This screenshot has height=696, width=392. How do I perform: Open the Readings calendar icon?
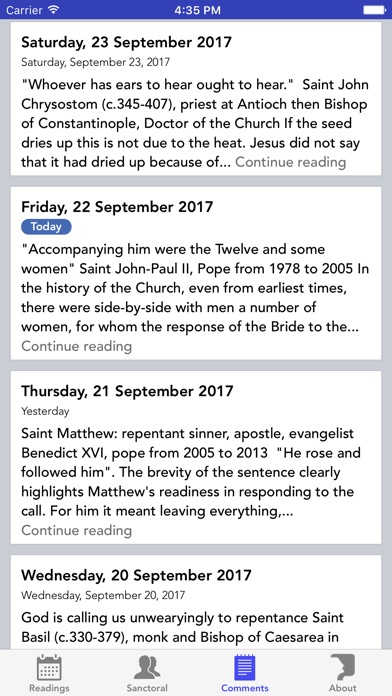click(x=49, y=667)
